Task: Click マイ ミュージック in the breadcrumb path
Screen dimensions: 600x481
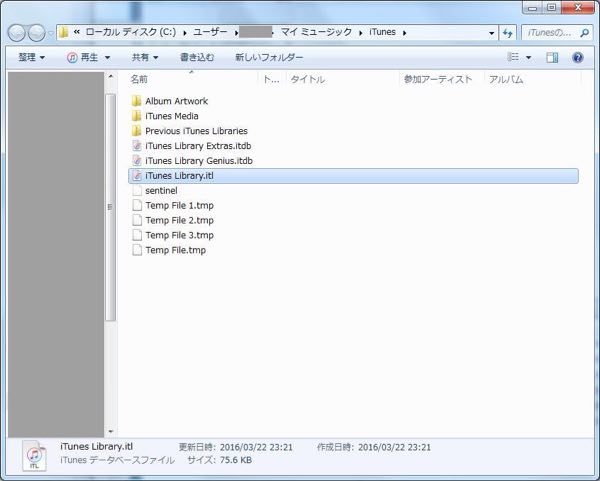Action: tap(316, 32)
